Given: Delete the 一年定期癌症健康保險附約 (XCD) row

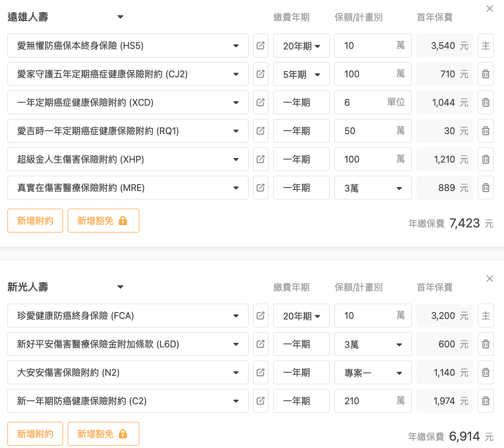Looking at the screenshot, I should [486, 102].
